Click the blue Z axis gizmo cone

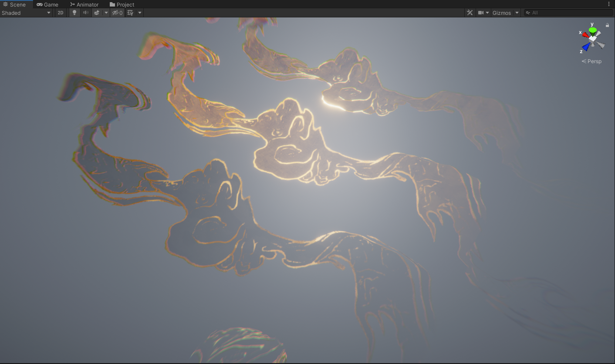point(586,47)
